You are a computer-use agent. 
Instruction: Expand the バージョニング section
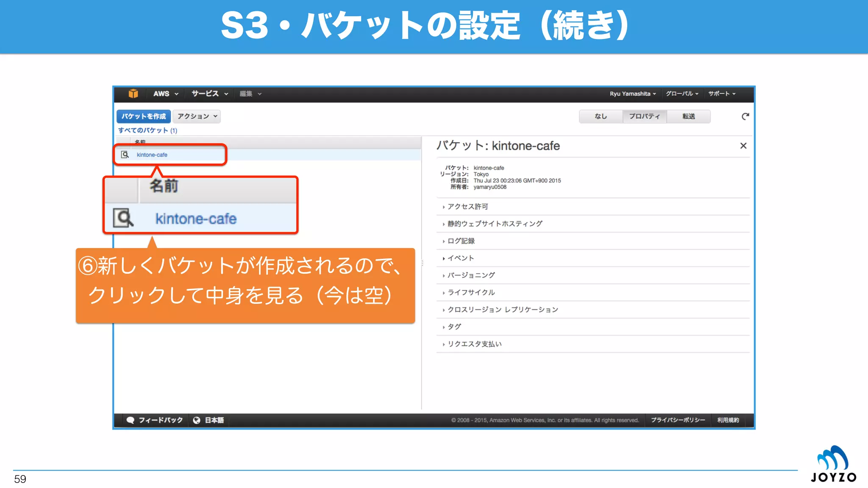pyautogui.click(x=471, y=275)
